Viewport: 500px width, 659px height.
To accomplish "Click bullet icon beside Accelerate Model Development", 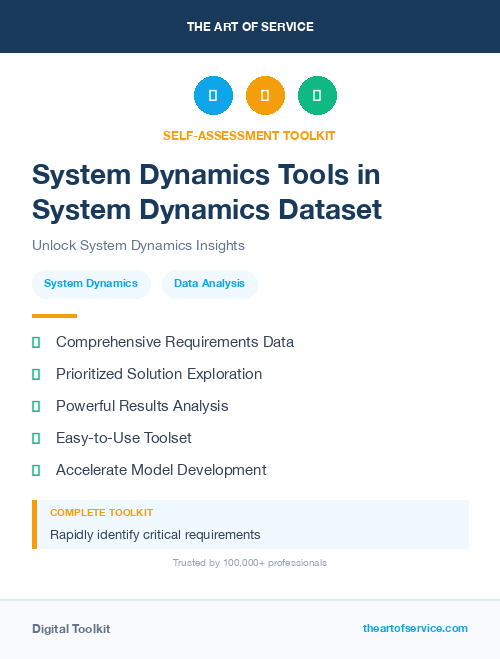I will click(36, 470).
